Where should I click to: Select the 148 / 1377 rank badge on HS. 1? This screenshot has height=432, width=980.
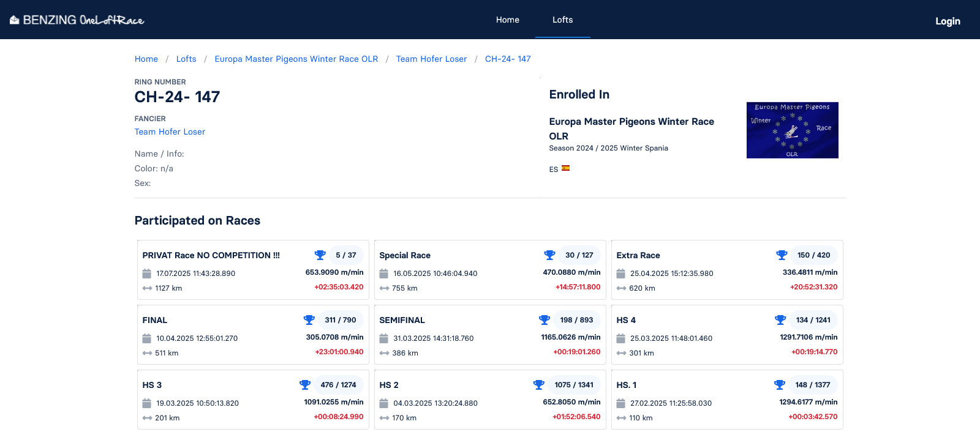pos(812,385)
